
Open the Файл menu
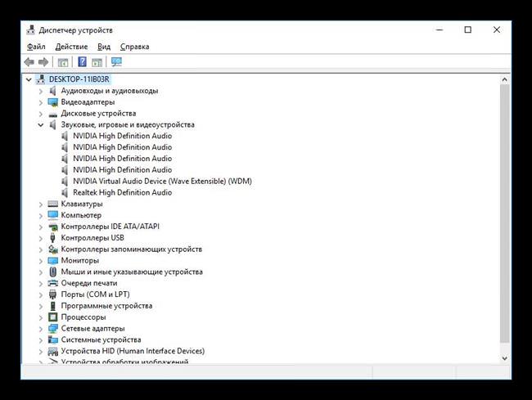pyautogui.click(x=36, y=47)
